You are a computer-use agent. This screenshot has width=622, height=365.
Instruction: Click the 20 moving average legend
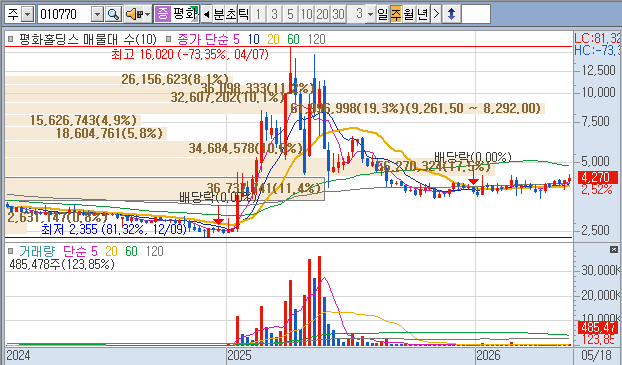coord(273,39)
